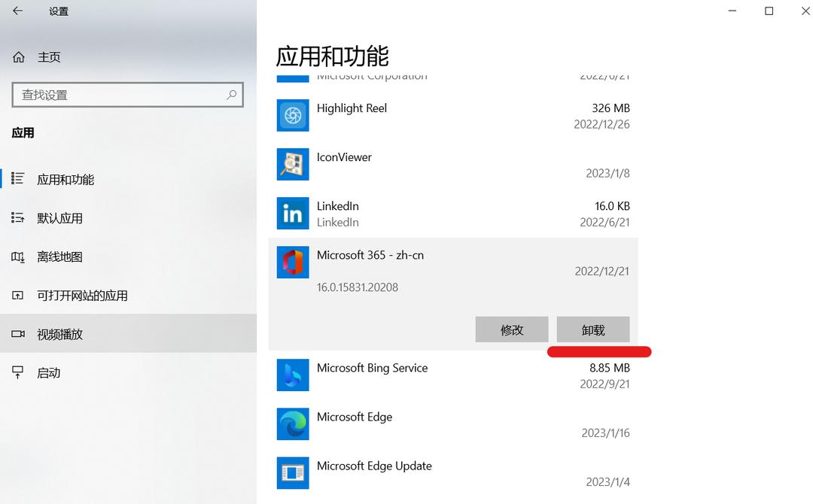Viewport: 813px width, 504px height.
Task: Collapse the Microsoft 365 entry
Action: (x=452, y=262)
